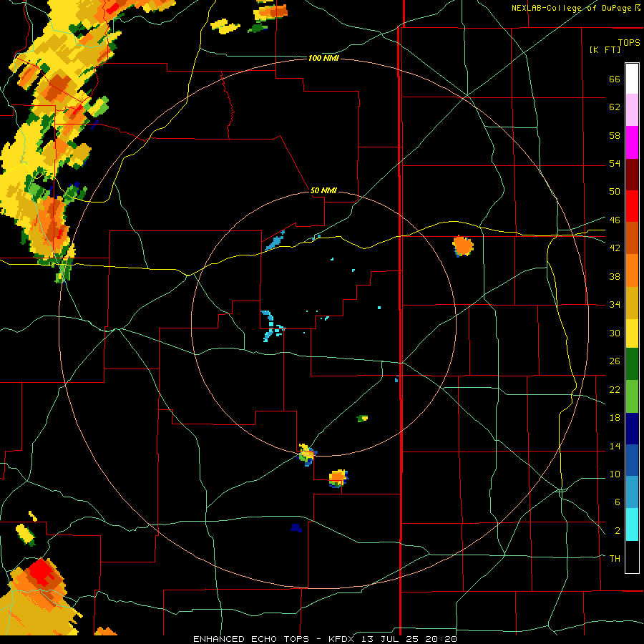The image size is (644, 644).
Task: Click the [K FT] units label
Action: pyautogui.click(x=605, y=49)
